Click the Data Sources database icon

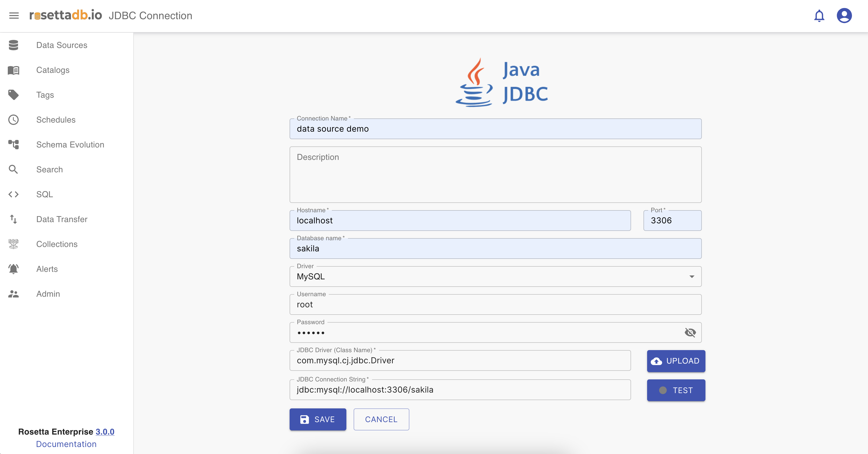point(13,45)
